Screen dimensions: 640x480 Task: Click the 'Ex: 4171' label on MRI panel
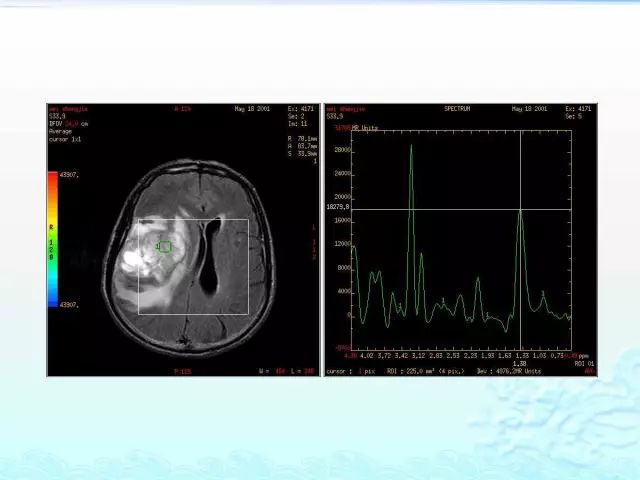coord(301,109)
